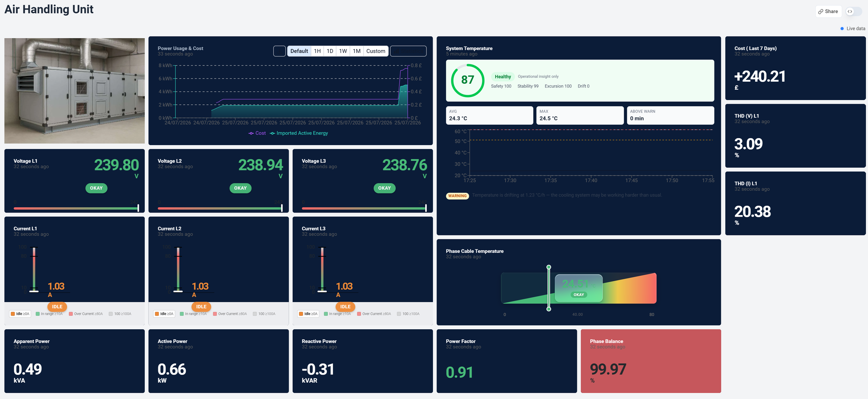Click the IDLE badge in Current L1
Image resolution: width=868 pixels, height=399 pixels.
(x=57, y=307)
